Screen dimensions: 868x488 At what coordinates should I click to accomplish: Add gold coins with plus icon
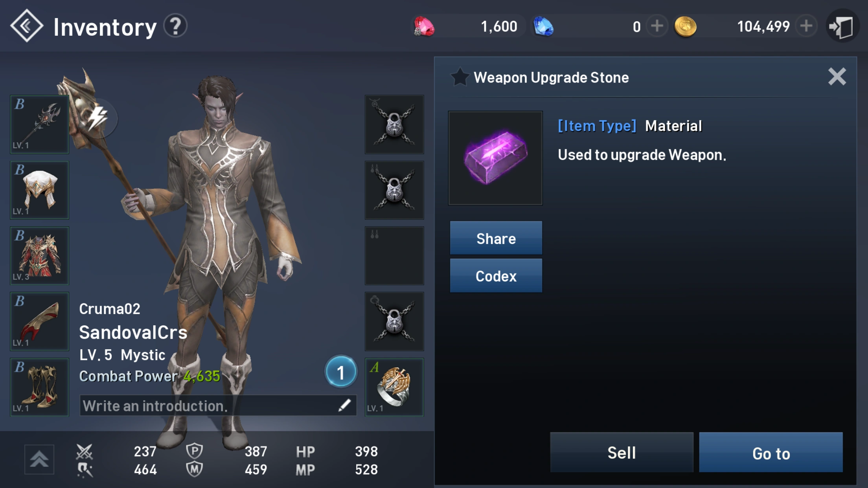pyautogui.click(x=806, y=26)
